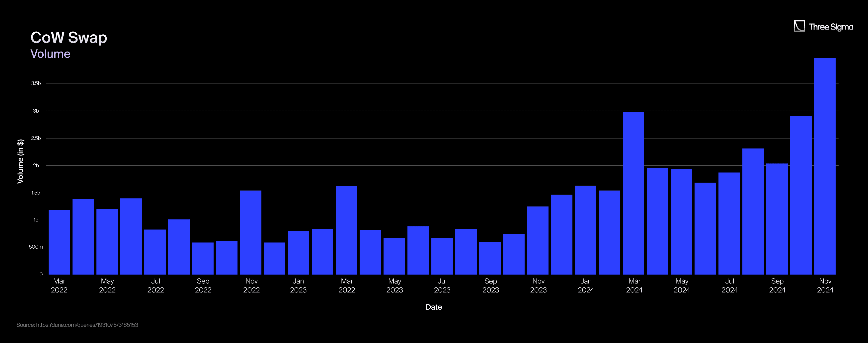Screen dimensions: 868x343
Task: Click the CoW Swap chart title
Action: click(x=69, y=37)
